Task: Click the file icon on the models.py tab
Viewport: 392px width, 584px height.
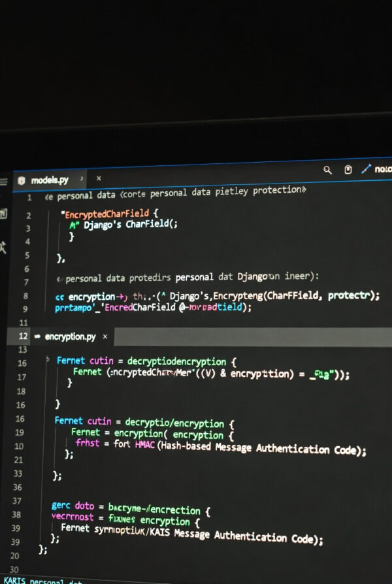Action: [x=22, y=181]
